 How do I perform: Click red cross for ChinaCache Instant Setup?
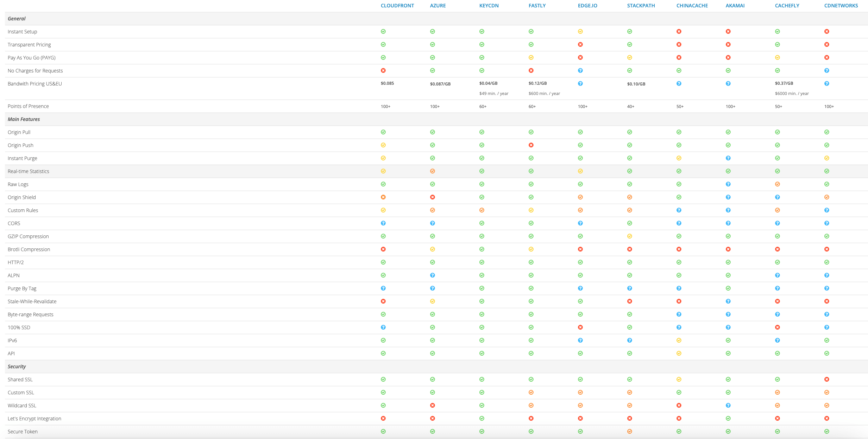point(679,32)
